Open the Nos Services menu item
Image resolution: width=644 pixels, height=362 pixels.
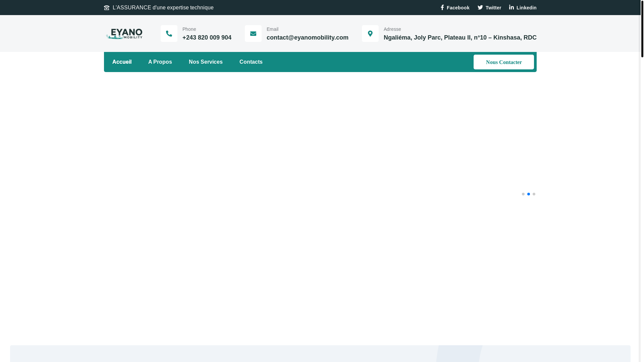(x=206, y=62)
